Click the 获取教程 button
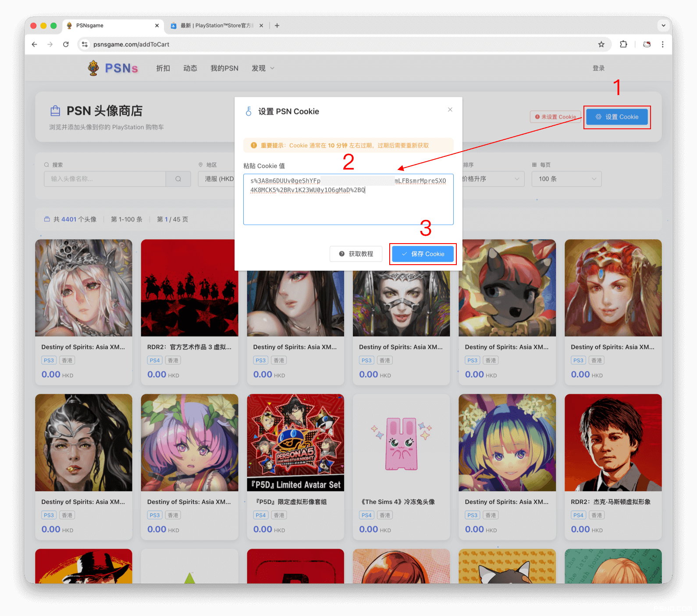The image size is (697, 616). click(356, 254)
